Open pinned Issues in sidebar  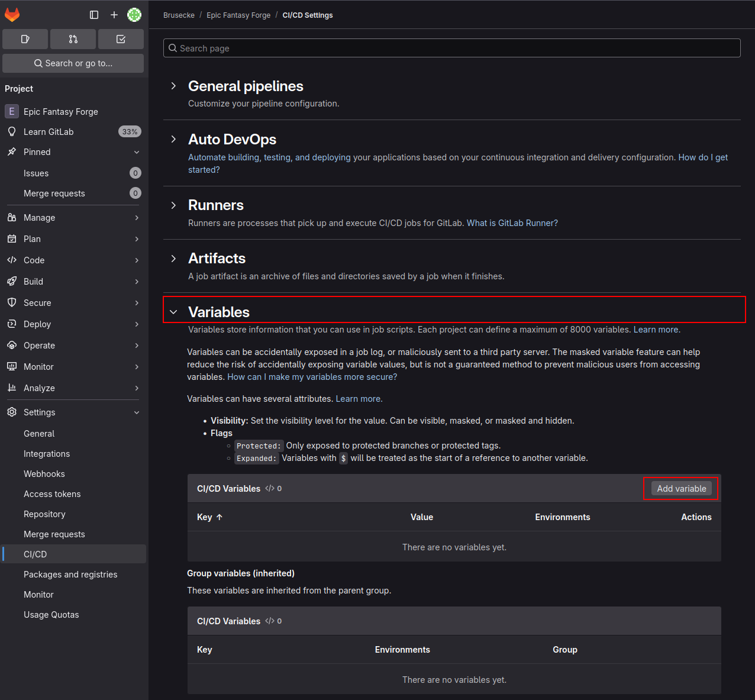tap(74, 173)
